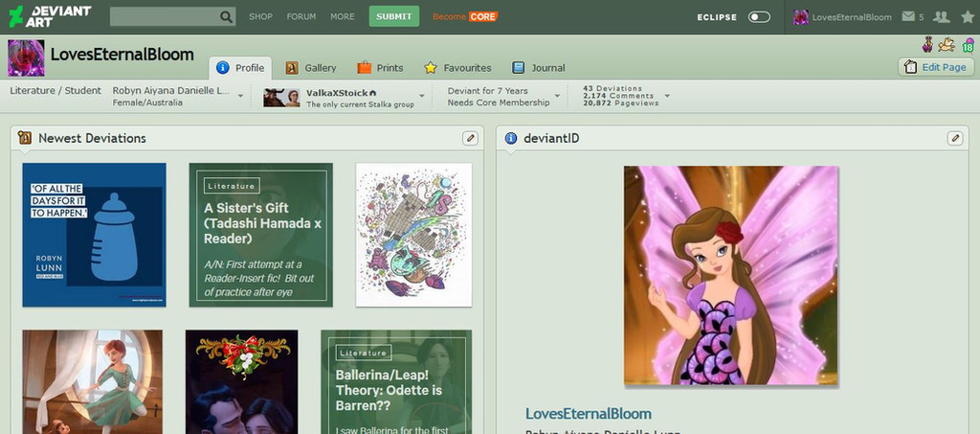Expand the Deviant for 7 Years dropdown
The height and width of the screenshot is (434, 980).
pyautogui.click(x=557, y=97)
